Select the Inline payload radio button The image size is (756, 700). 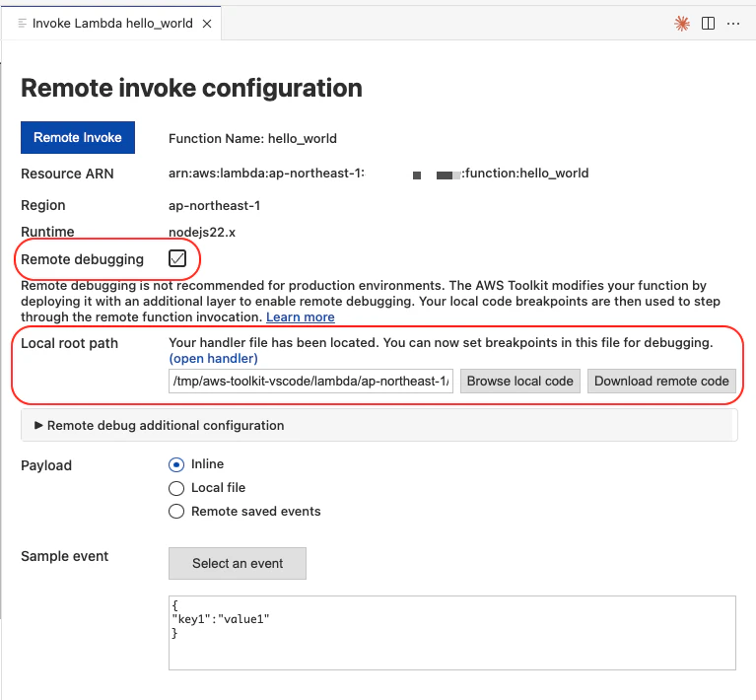tap(176, 464)
